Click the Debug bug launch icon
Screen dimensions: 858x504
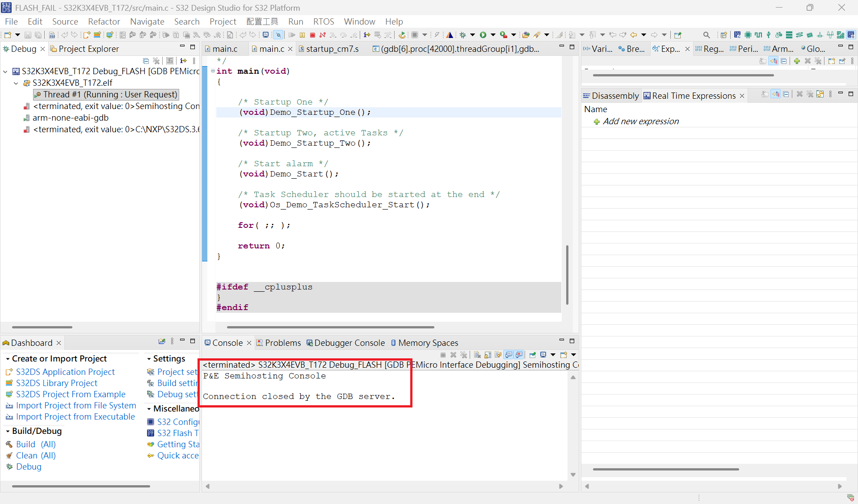pyautogui.click(x=463, y=35)
